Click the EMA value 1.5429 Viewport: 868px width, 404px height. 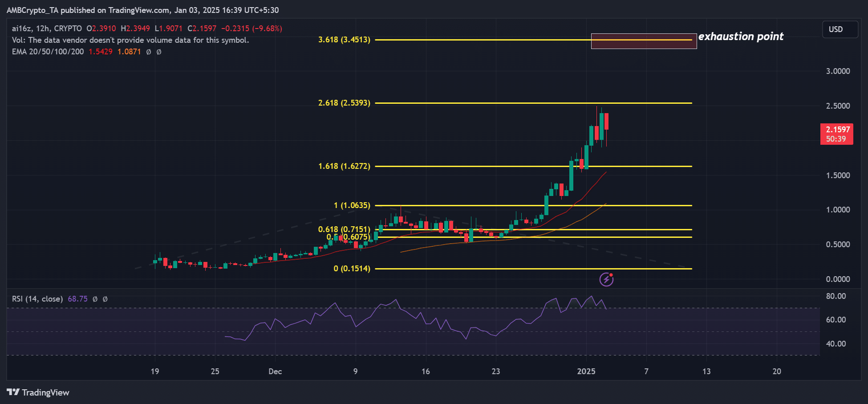tap(101, 52)
